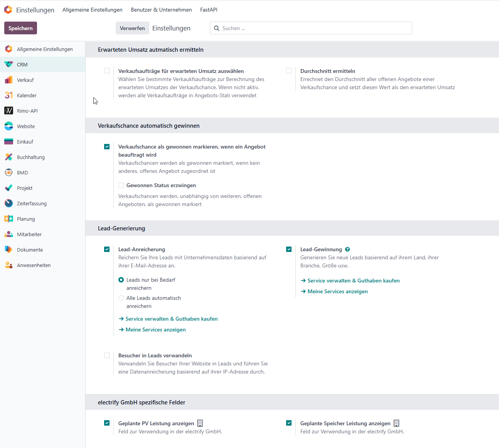499x448 pixels.
Task: Open Meine Services anzeigen under Lead-Gewinnung
Action: (334, 291)
